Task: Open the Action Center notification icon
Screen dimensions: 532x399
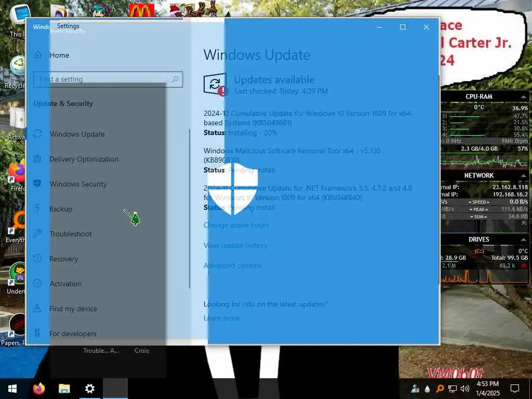Action: pos(515,389)
